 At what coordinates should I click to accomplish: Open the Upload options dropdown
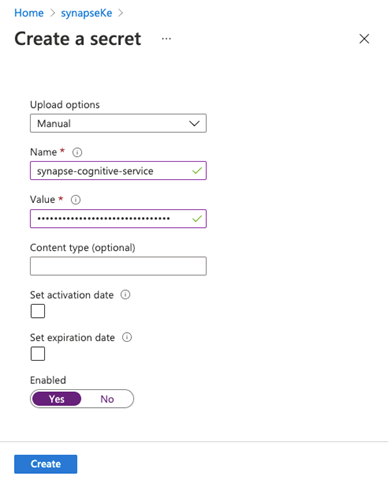point(118,123)
